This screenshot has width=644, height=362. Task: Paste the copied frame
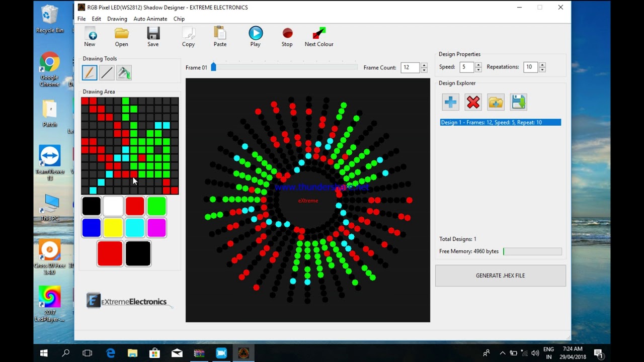(x=220, y=37)
